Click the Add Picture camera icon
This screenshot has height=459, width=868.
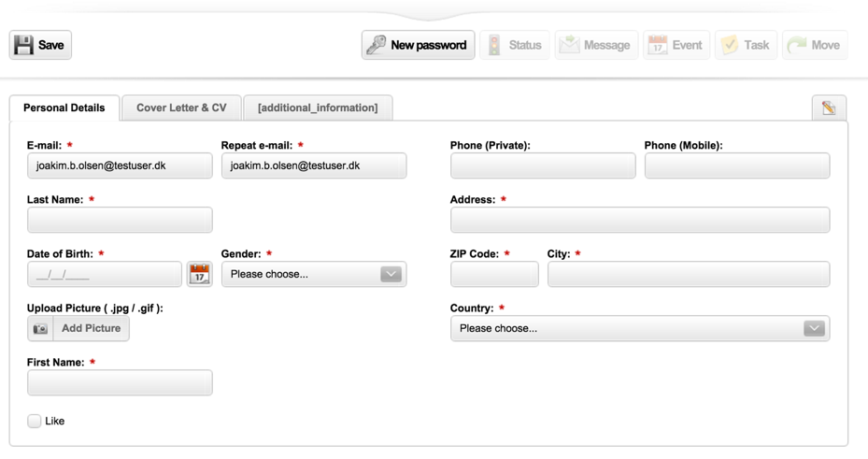click(40, 328)
